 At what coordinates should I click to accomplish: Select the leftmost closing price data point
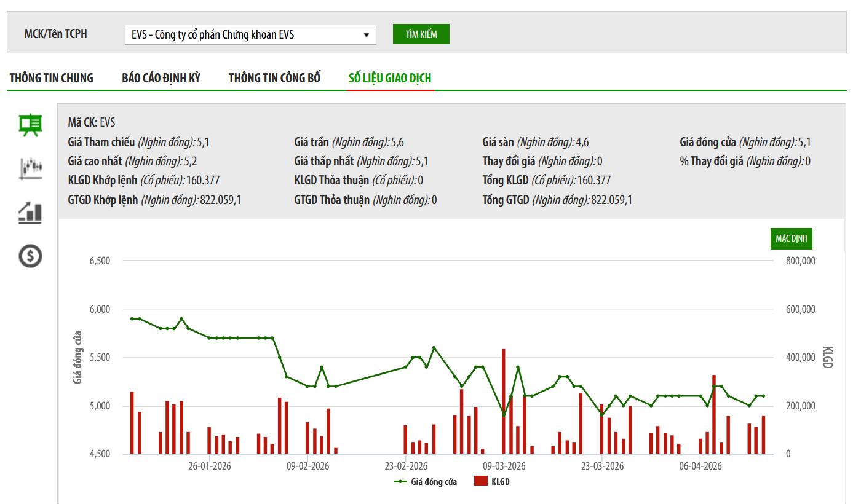pyautogui.click(x=132, y=318)
